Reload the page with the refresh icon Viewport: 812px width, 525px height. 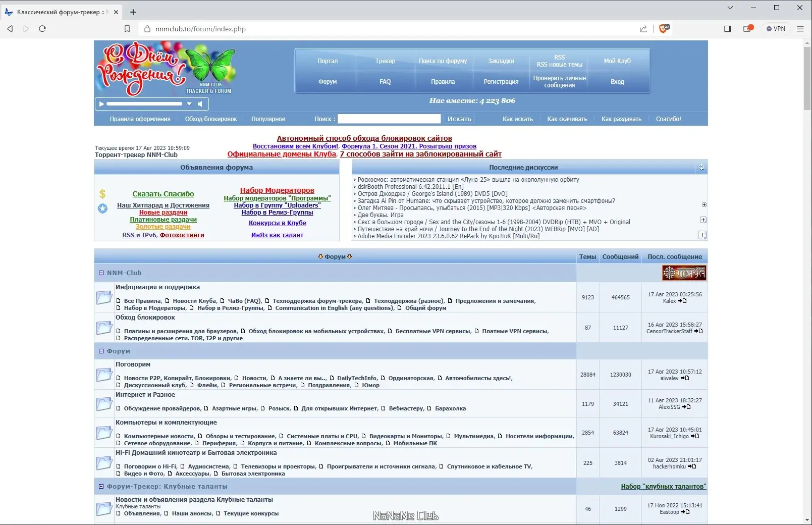coord(42,29)
